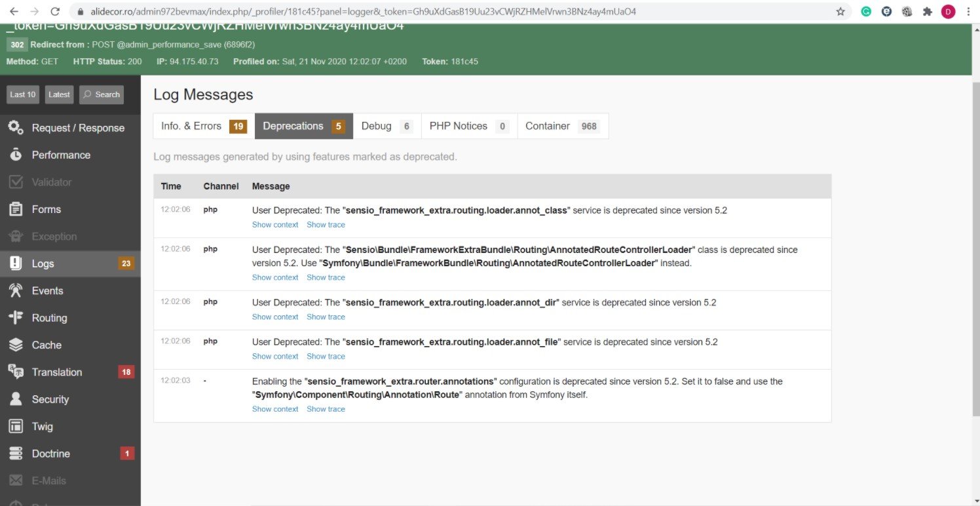
Task: Click the browser address bar URL
Action: (x=362, y=12)
